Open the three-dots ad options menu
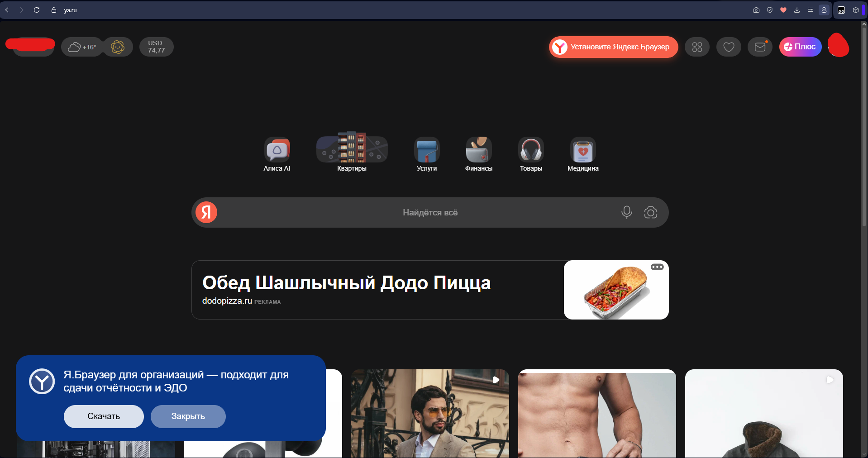Image resolution: width=868 pixels, height=458 pixels. pos(657,267)
